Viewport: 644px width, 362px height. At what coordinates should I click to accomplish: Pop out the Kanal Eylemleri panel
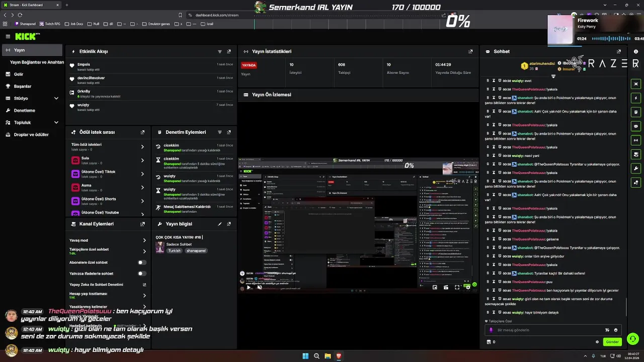(x=143, y=224)
